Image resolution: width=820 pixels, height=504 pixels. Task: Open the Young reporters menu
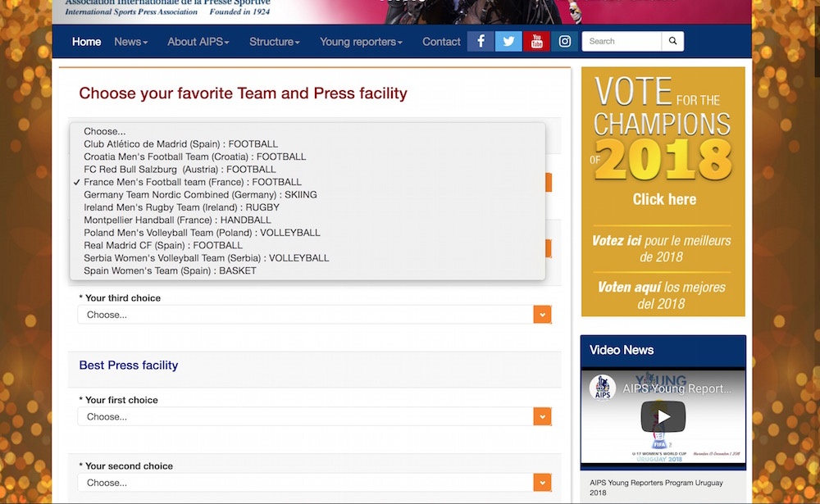click(362, 42)
